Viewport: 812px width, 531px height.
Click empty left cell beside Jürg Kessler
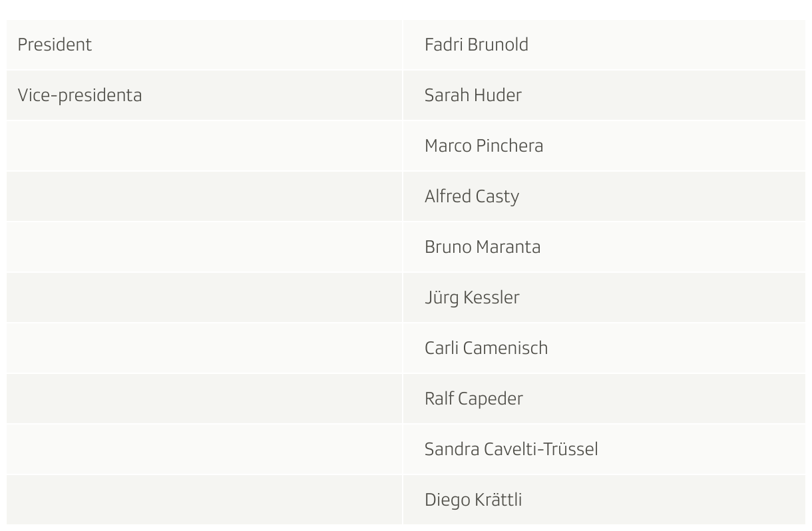[204, 297]
